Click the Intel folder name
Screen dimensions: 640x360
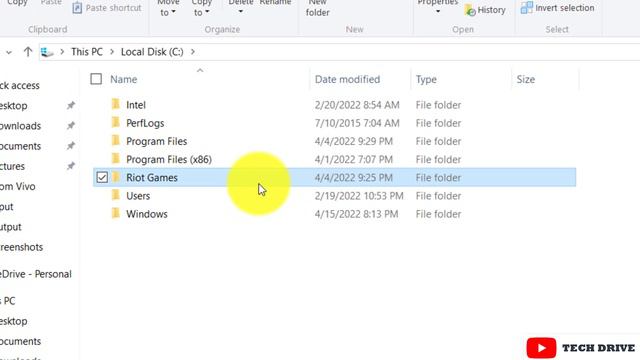pos(136,105)
